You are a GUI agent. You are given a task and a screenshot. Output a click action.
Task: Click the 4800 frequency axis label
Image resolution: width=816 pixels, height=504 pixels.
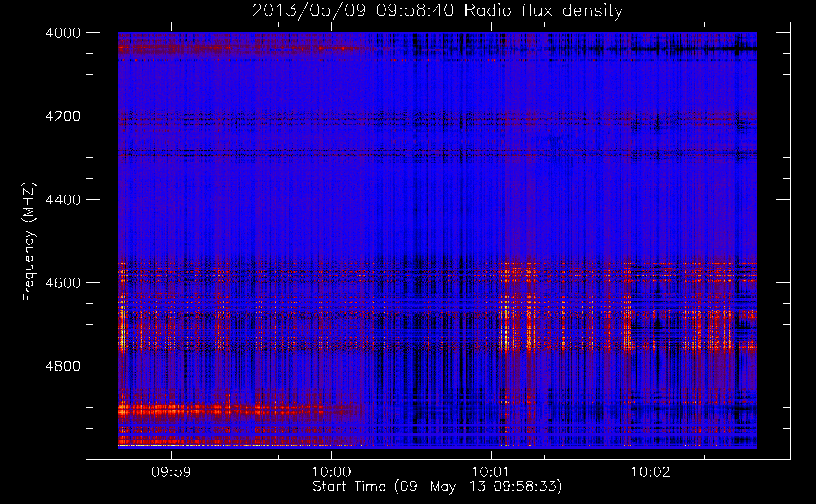click(63, 366)
